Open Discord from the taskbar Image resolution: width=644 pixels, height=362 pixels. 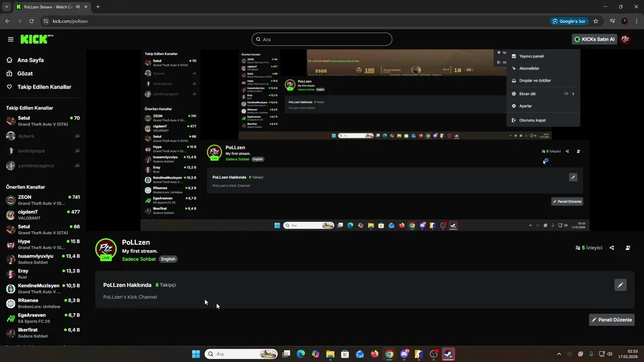(x=404, y=354)
